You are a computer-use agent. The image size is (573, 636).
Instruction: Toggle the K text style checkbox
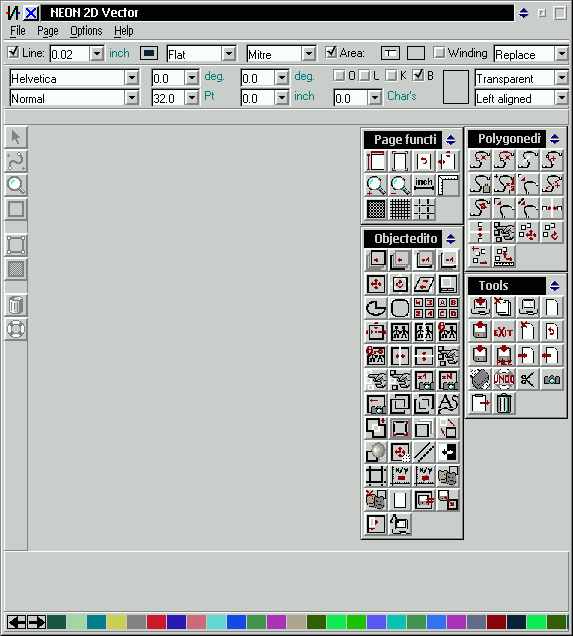click(x=391, y=75)
